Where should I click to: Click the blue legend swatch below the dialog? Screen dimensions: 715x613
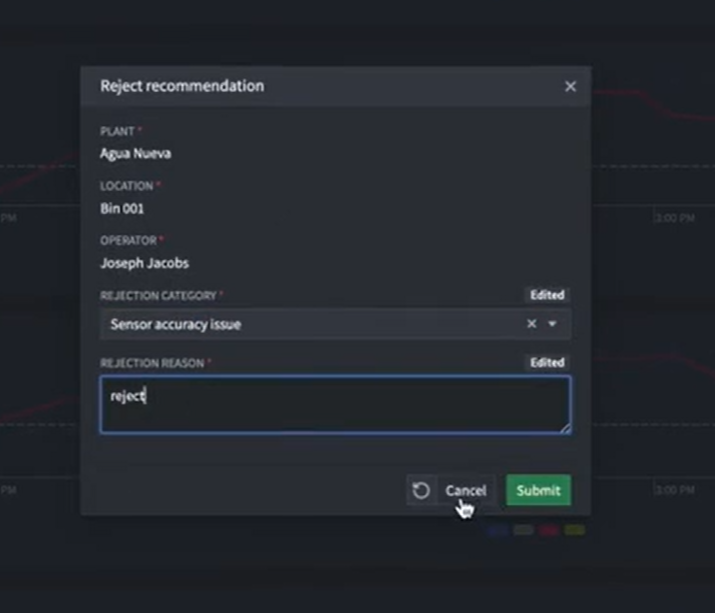click(497, 530)
